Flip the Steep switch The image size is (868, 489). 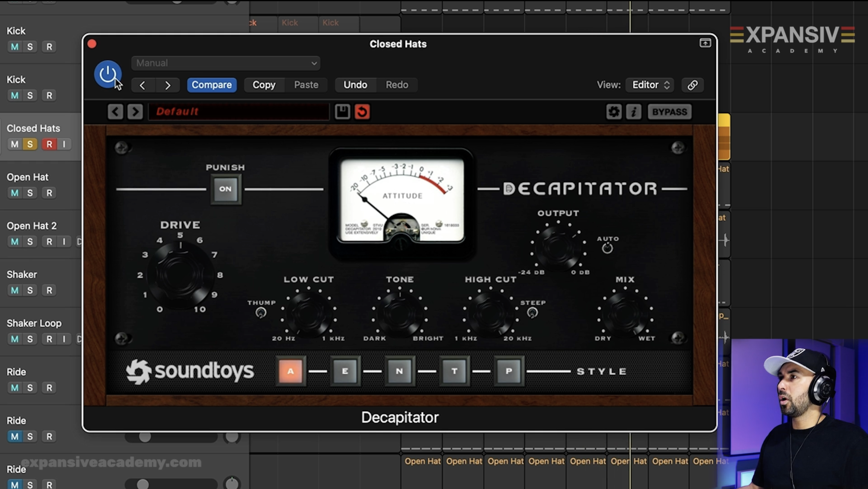point(532,313)
